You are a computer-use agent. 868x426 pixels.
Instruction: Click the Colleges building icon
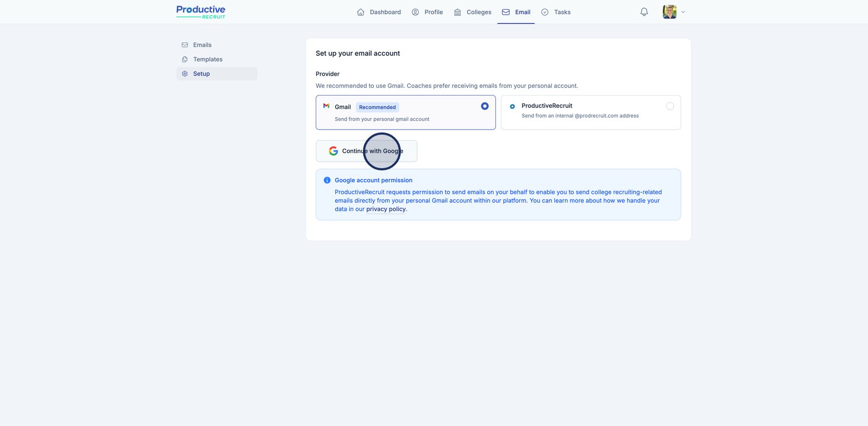coord(457,12)
